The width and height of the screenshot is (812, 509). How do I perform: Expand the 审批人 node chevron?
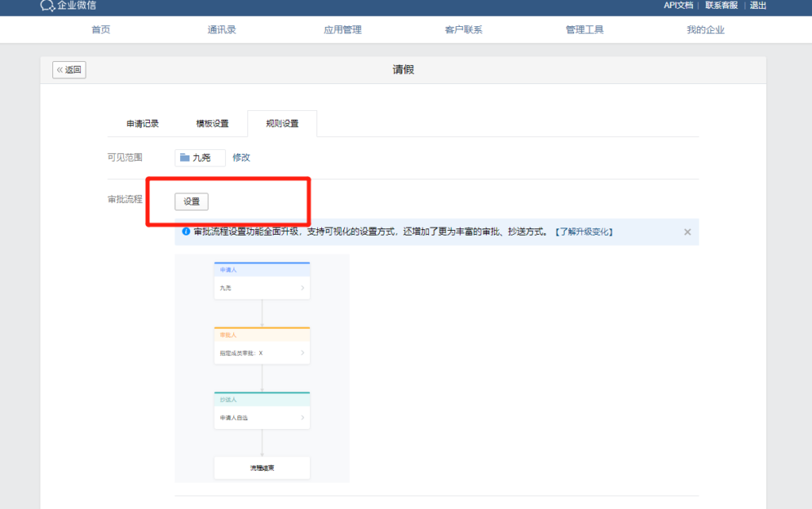pos(302,353)
